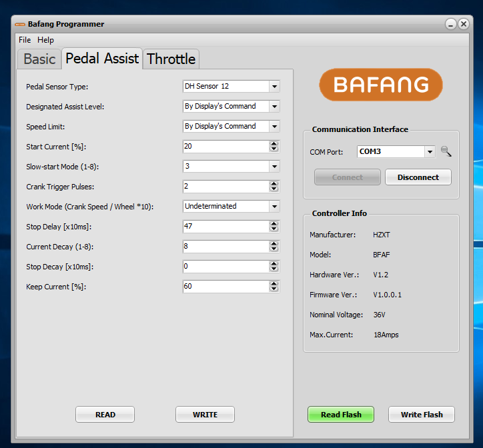The image size is (483, 448).
Task: Click the READ button
Action: coord(105,415)
